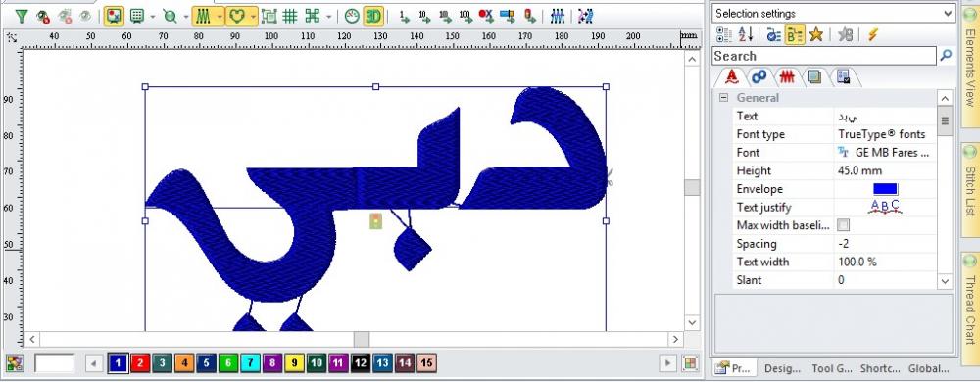Viewport: 980px width, 382px height.
Task: Click the checked properties list icon
Action: (774, 35)
